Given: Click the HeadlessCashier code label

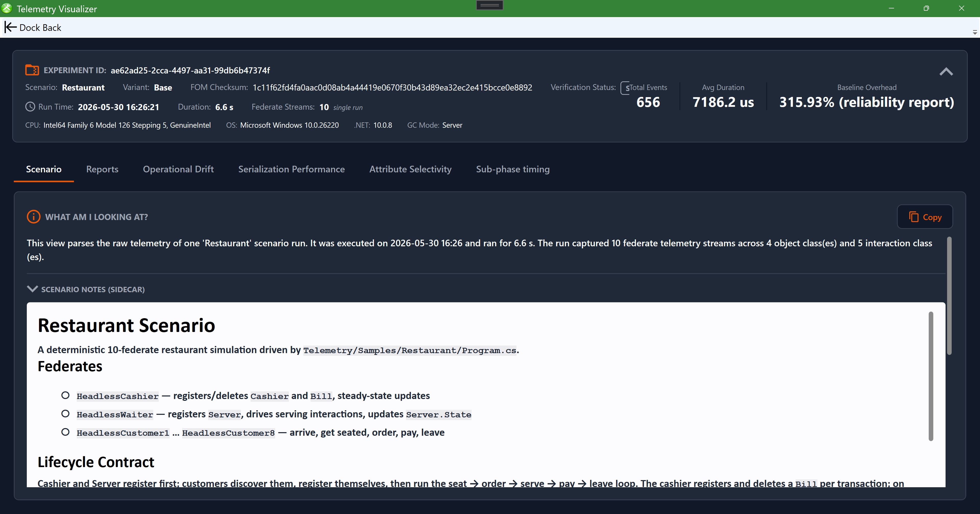Looking at the screenshot, I should pos(118,396).
